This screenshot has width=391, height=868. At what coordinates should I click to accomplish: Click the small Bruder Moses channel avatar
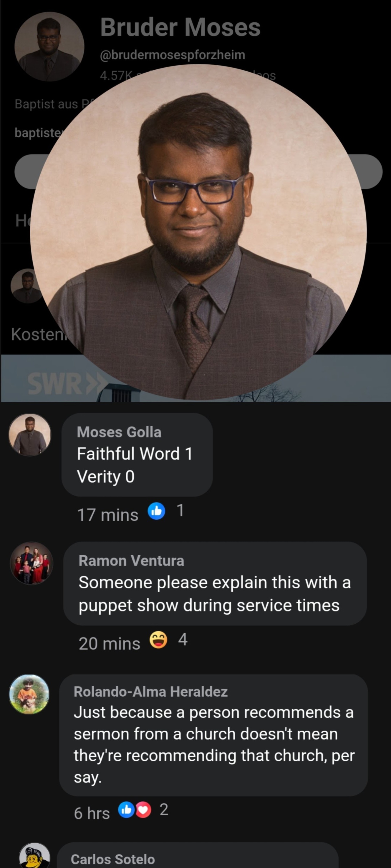(x=49, y=46)
